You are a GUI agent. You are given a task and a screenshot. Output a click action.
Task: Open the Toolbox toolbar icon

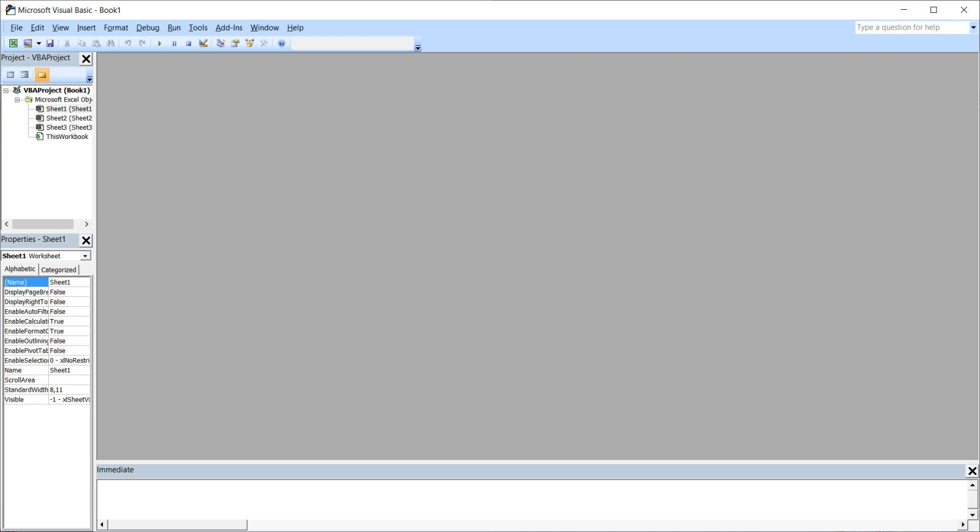click(x=265, y=43)
